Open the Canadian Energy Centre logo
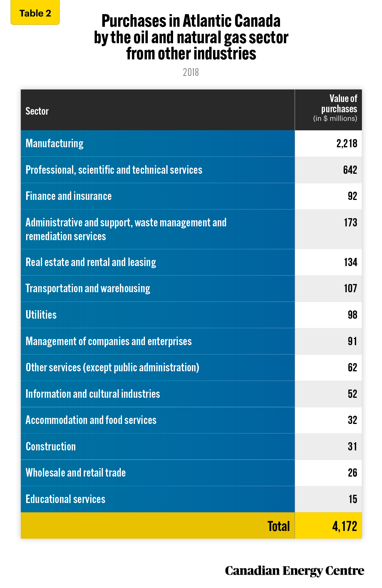 coord(294,571)
